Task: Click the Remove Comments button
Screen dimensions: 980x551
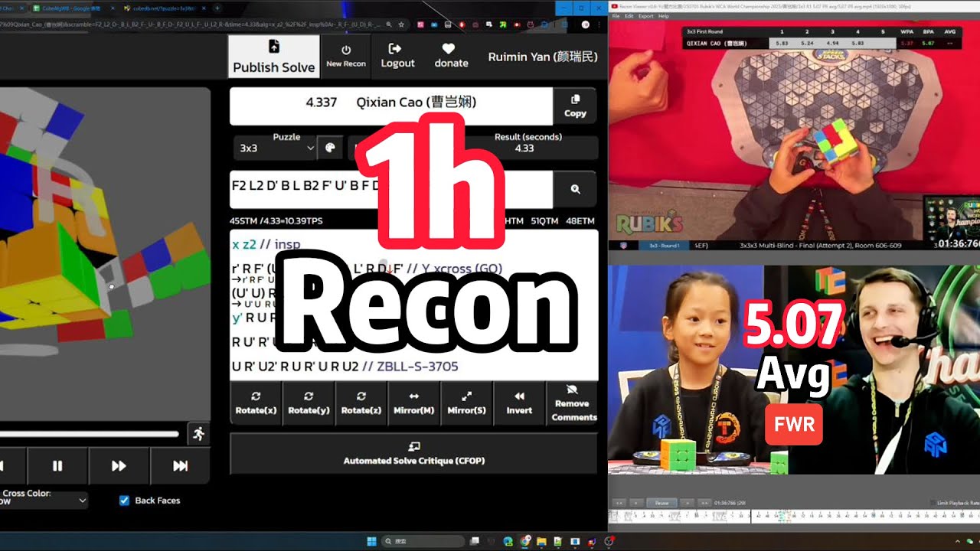Action: (x=573, y=402)
